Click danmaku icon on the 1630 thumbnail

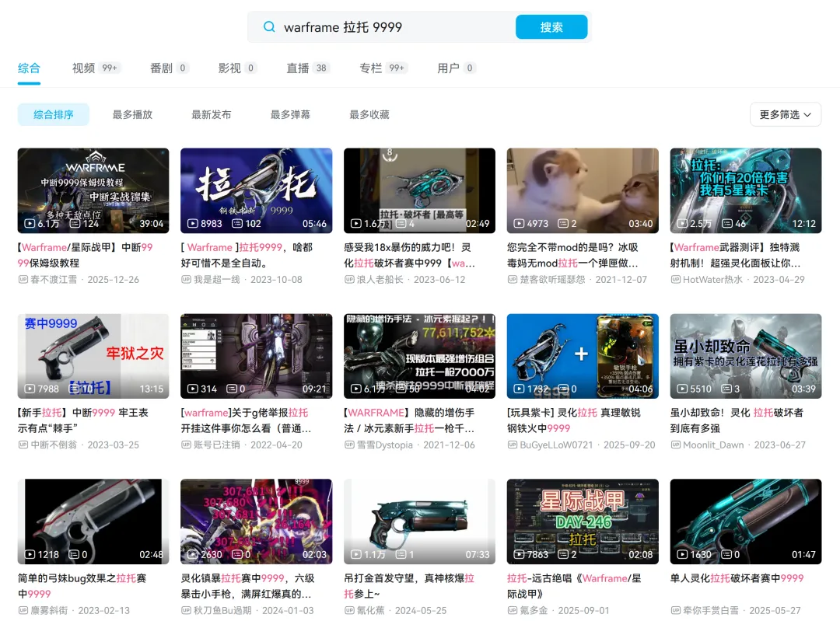click(x=726, y=555)
